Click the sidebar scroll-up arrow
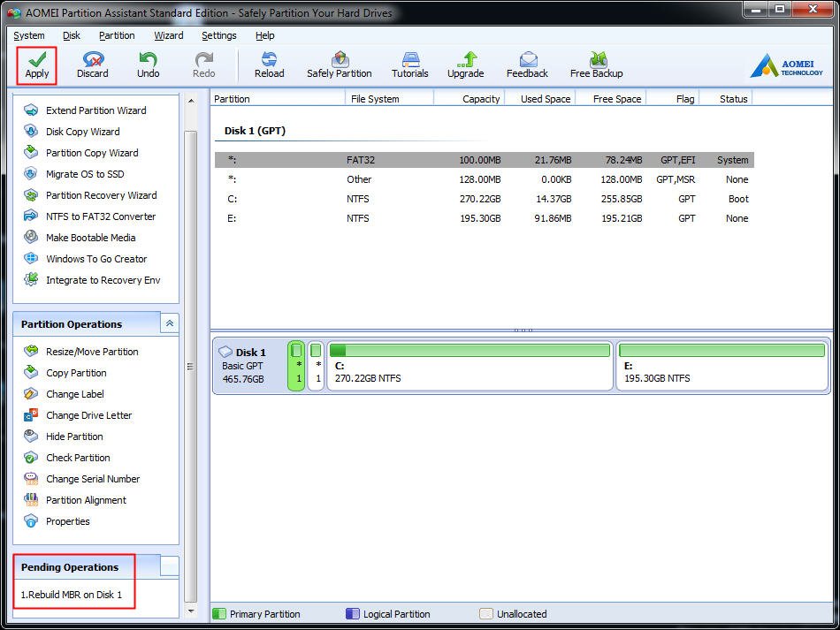 191,101
